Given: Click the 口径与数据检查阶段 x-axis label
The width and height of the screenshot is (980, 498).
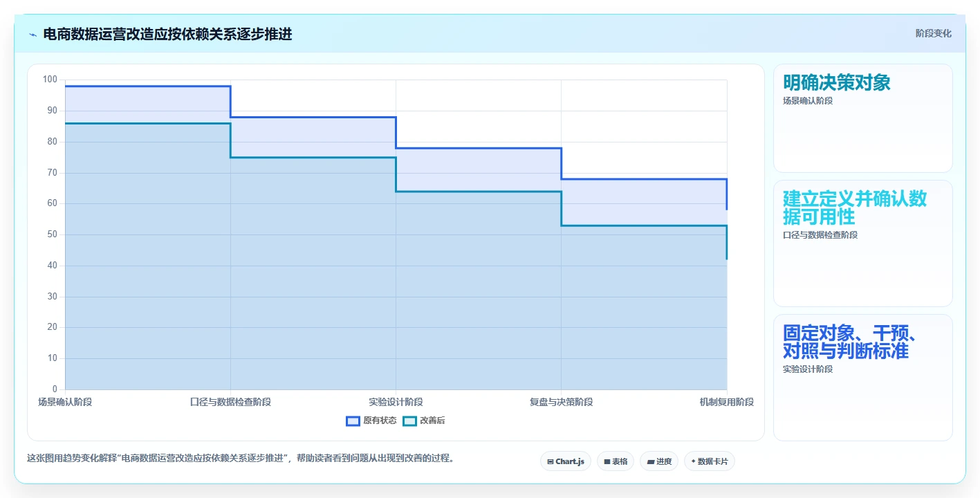Looking at the screenshot, I should coord(230,402).
